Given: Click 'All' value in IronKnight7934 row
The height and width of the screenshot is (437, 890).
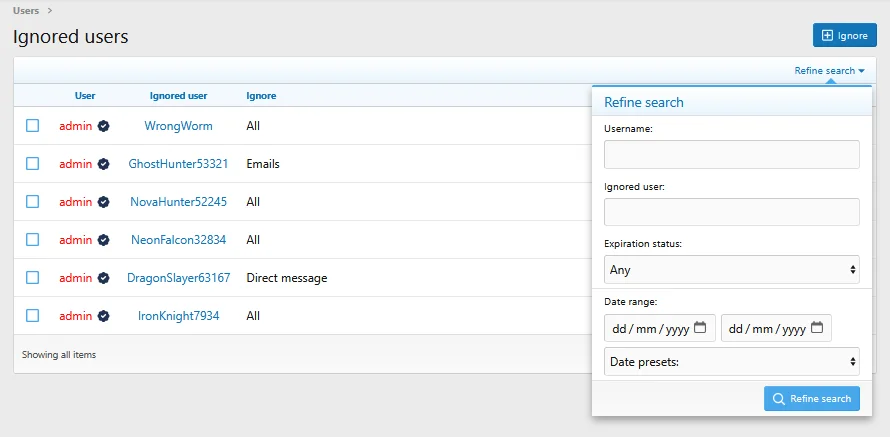Looking at the screenshot, I should (x=253, y=316).
